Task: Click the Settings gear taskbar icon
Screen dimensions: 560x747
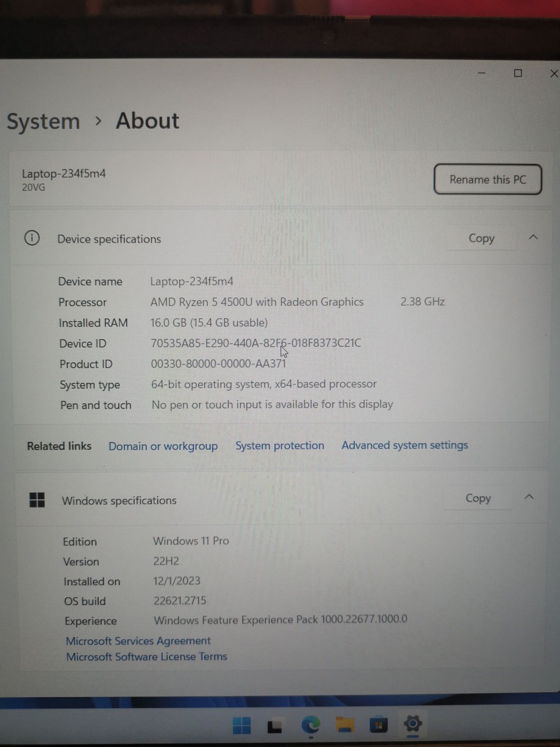Action: coord(413,724)
